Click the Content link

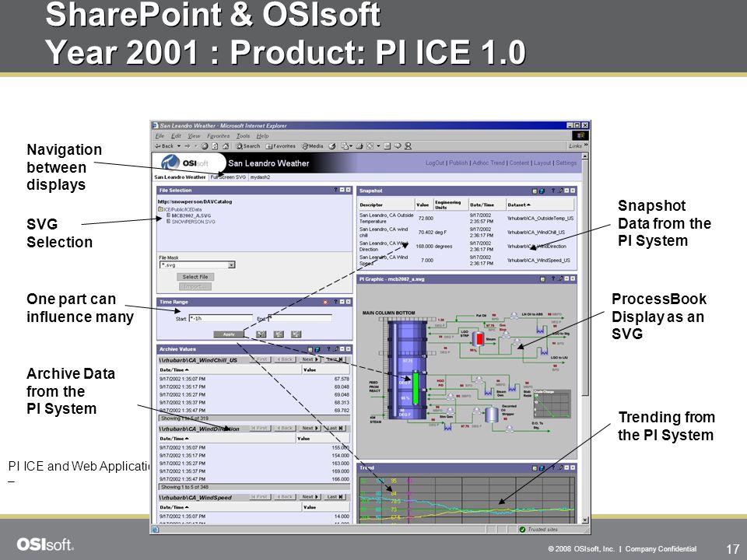519,163
